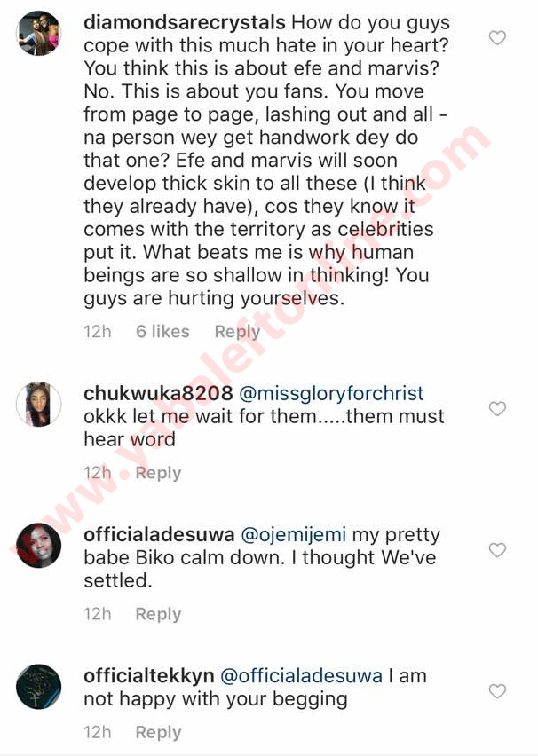Image resolution: width=538 pixels, height=756 pixels.
Task: Reply to officialtekkyn's comment
Action: coord(158,732)
